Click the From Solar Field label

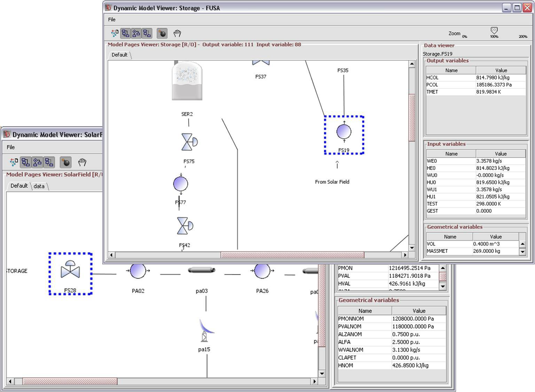(x=332, y=182)
